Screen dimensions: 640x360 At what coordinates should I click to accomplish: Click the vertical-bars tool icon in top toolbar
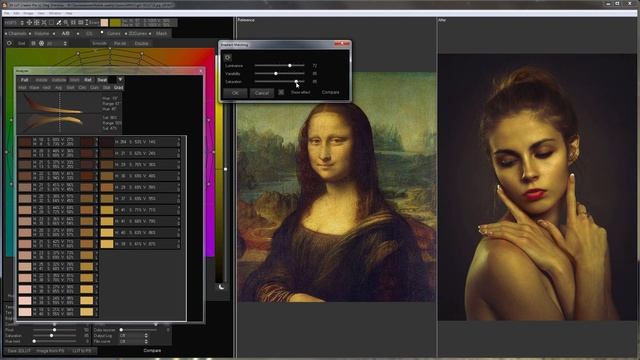coord(73,22)
